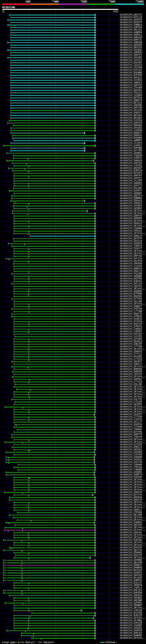This screenshot has width=146, height=644.
Task: Open the UniRef100_A8I0Y2 hit link
Action: (131, 15)
